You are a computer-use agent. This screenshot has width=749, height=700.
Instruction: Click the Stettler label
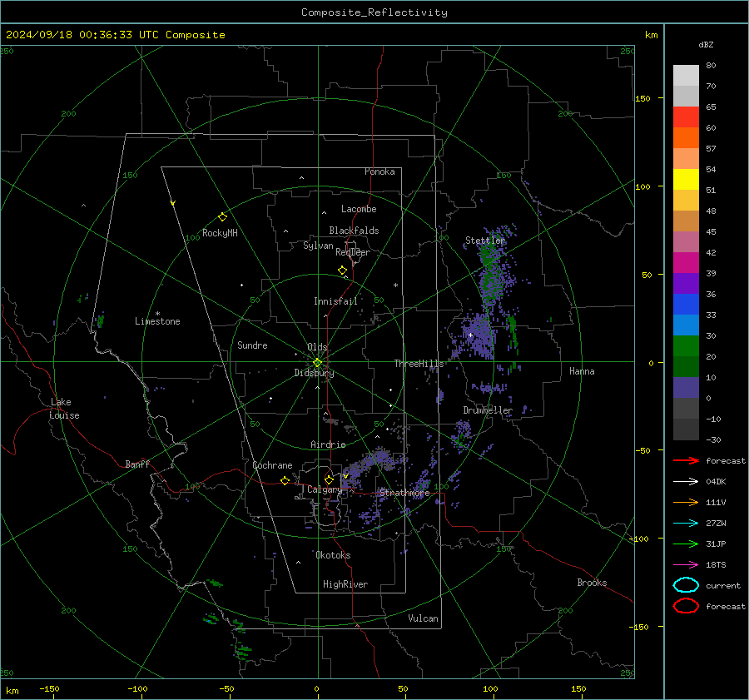click(485, 241)
